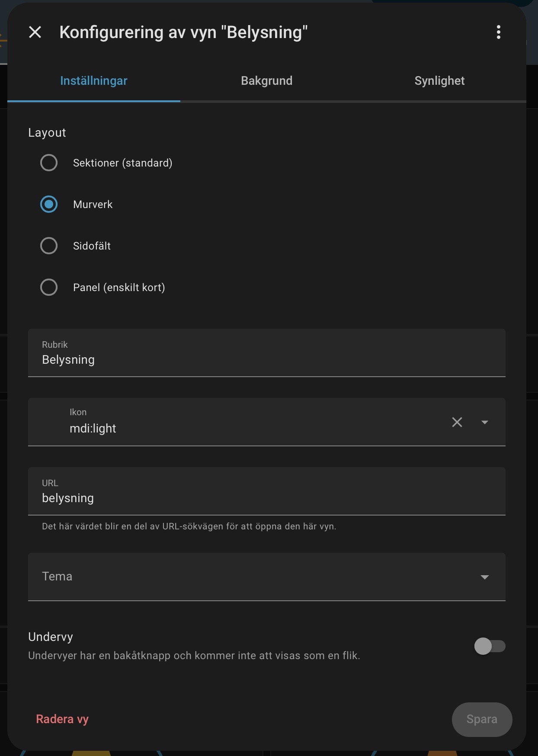538x756 pixels.
Task: Click the Sidofält layout label
Action: point(92,246)
